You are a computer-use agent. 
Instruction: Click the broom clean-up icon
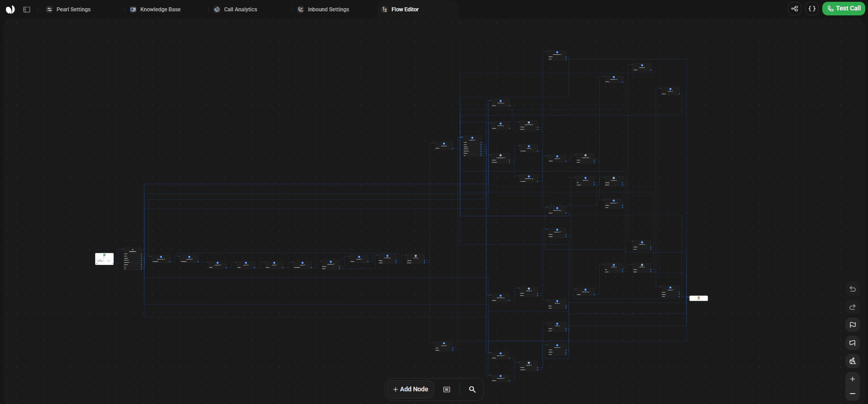click(853, 361)
